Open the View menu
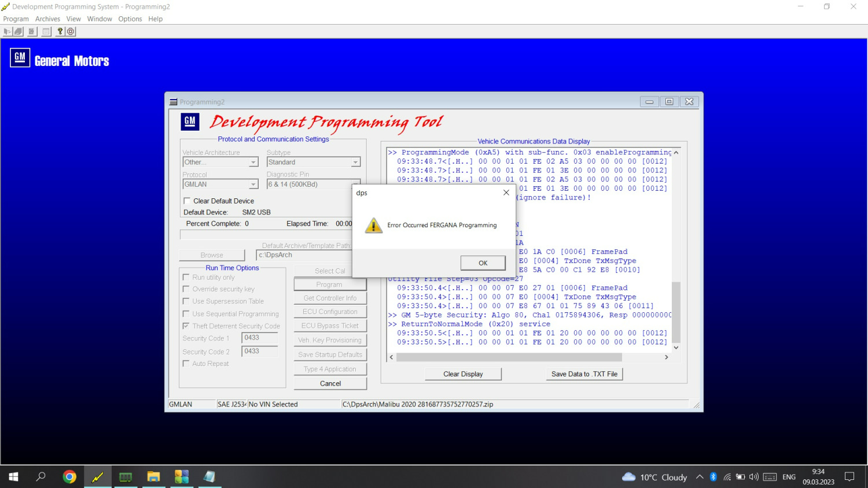The width and height of the screenshot is (868, 488). (73, 19)
